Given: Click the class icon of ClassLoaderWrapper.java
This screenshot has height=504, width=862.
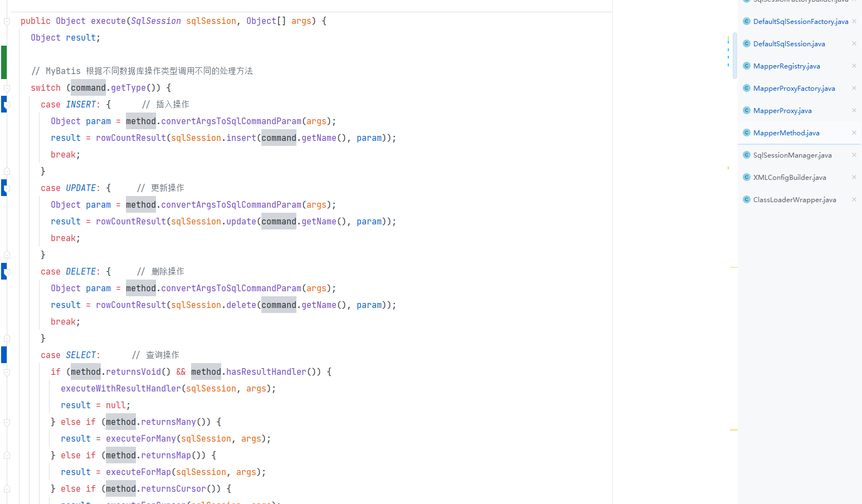Looking at the screenshot, I should (747, 199).
